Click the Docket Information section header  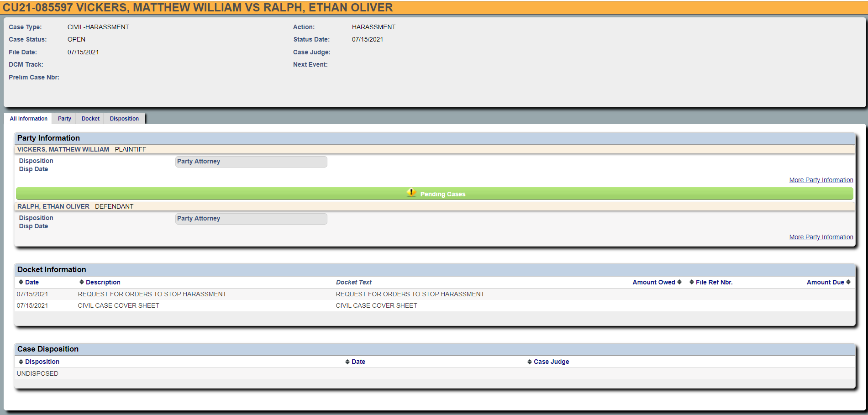[435, 270]
